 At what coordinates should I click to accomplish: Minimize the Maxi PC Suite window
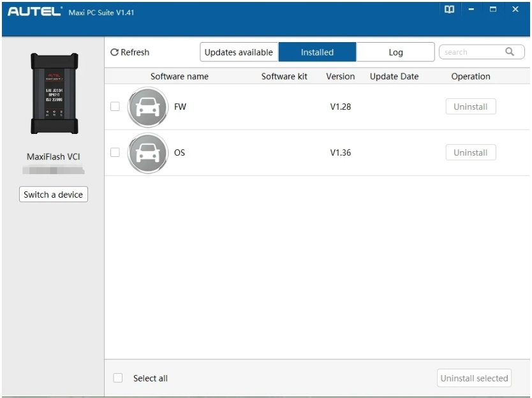pos(471,10)
